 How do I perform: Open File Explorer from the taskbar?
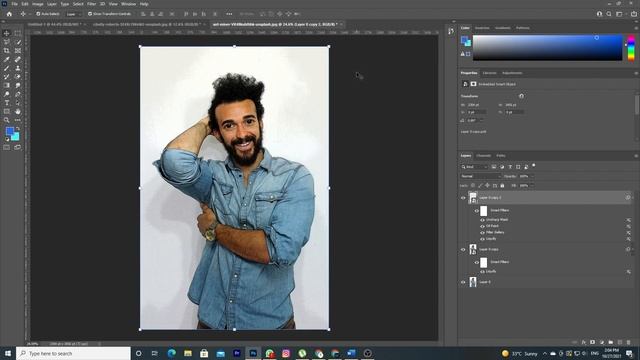coord(188,353)
